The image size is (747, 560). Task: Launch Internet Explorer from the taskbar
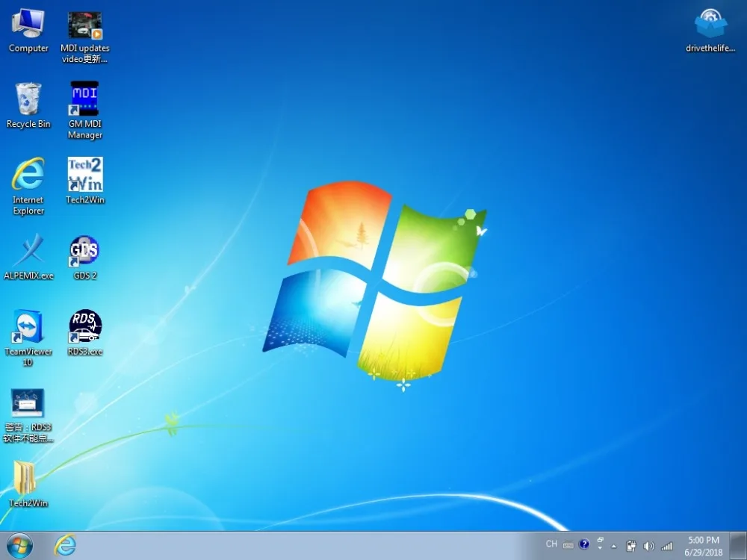coord(65,545)
